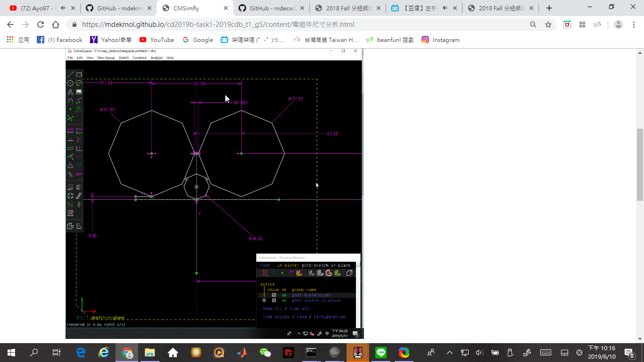Apply the distance/diameter constraint tool
This screenshot has height=362, width=644.
[70, 131]
